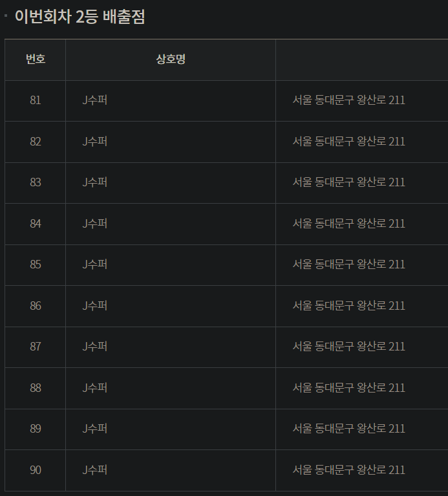
Task: Select the J수퍼 name in row 85
Action: [x=95, y=264]
